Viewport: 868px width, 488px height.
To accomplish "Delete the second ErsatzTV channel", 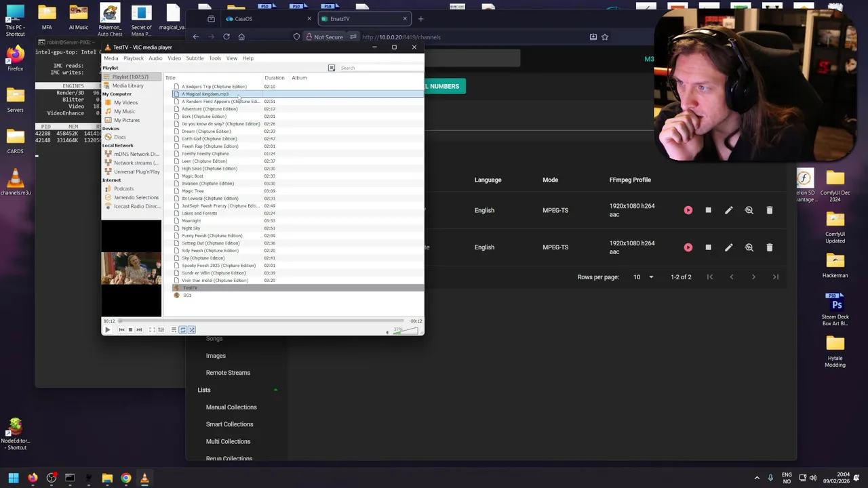I will (x=770, y=247).
